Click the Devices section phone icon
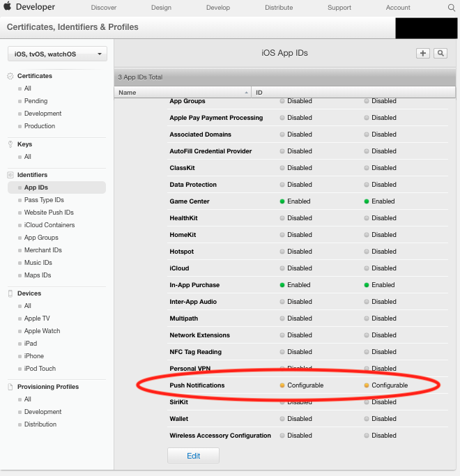460x476 pixels. 10,293
